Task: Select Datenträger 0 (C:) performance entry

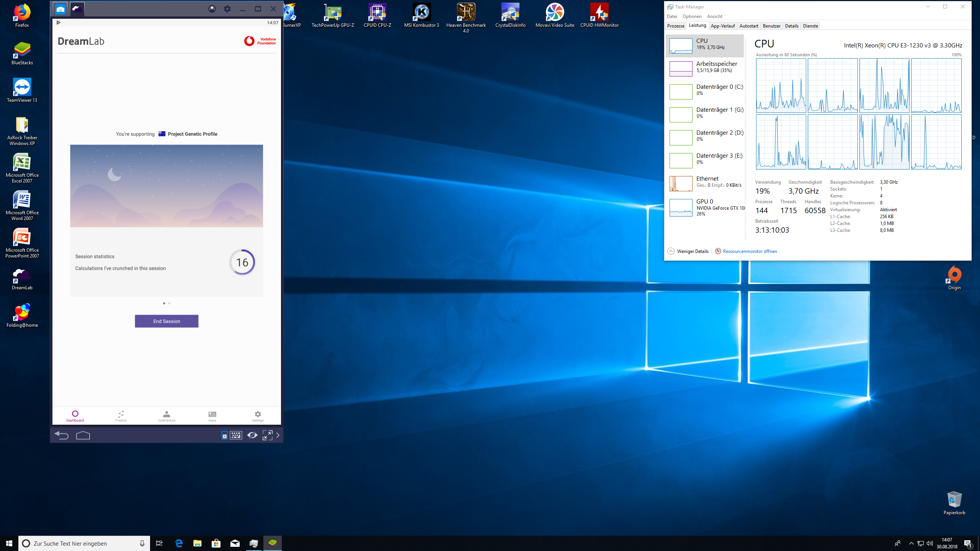Action: [x=705, y=92]
